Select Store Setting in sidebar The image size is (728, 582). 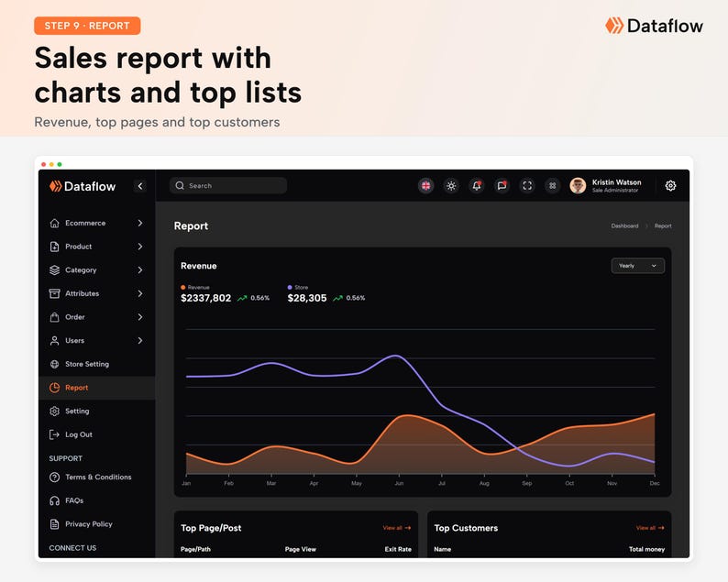96,364
